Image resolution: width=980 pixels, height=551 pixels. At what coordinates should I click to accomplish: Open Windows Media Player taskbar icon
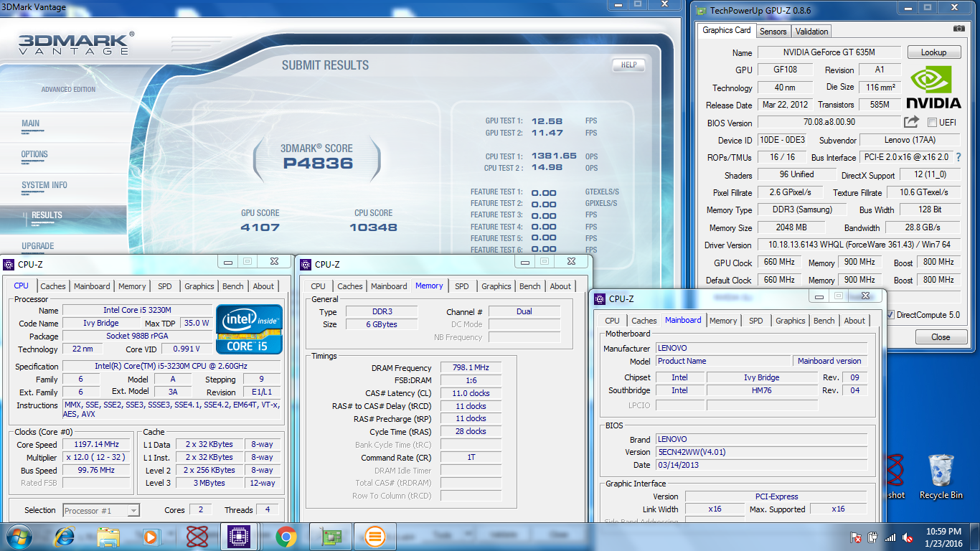[151, 536]
